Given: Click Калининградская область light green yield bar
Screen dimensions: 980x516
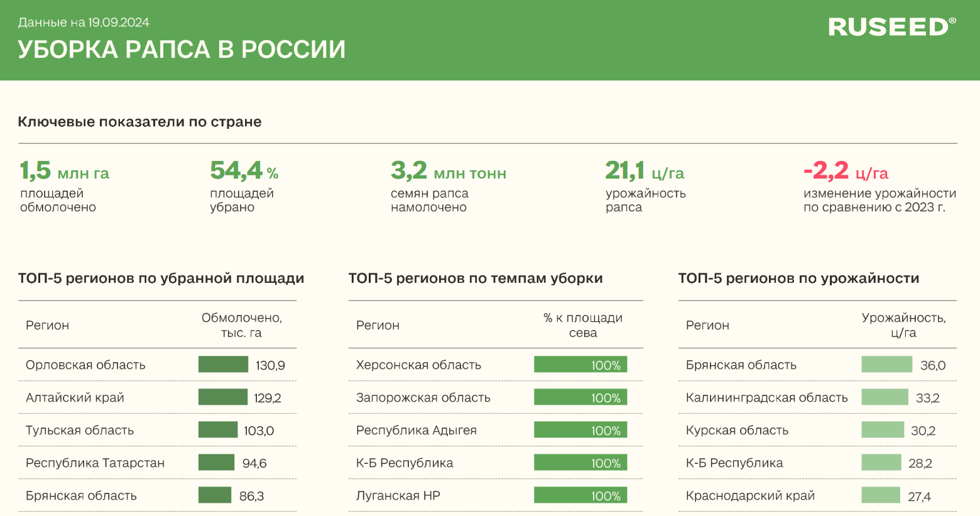Looking at the screenshot, I should 885,397.
